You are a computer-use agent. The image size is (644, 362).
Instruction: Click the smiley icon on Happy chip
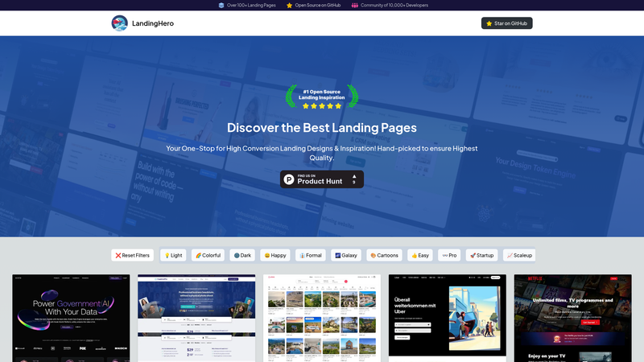coord(267,255)
